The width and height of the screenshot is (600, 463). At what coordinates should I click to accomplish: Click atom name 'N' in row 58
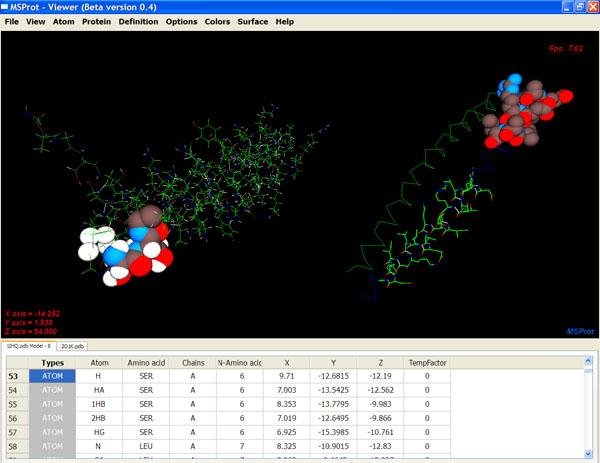[99, 447]
